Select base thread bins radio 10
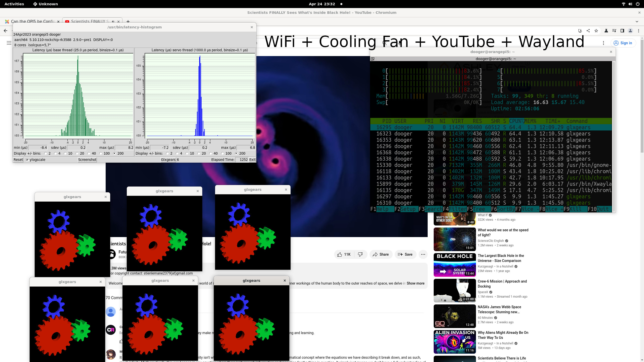 click(65, 153)
